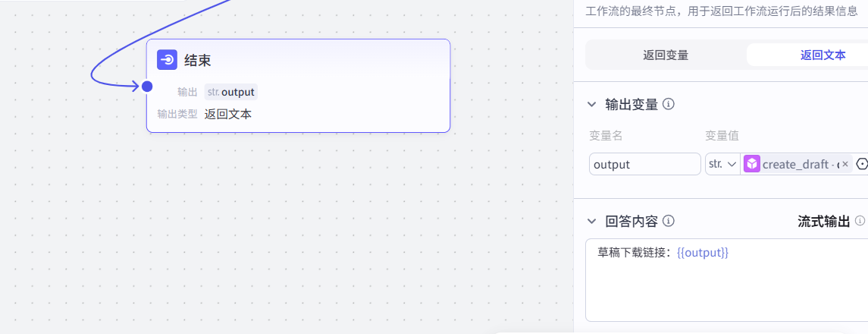Collapse the 输出变量 section
This screenshot has height=334, width=868.
pyautogui.click(x=592, y=104)
